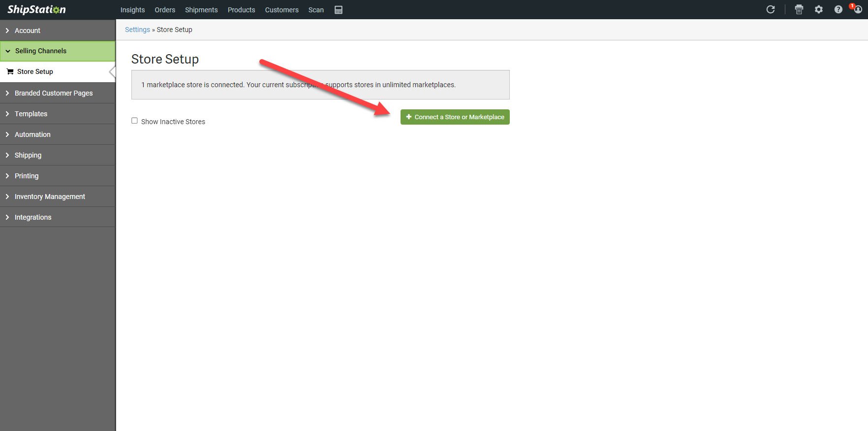This screenshot has width=868, height=431.
Task: Open the Customers tab
Action: 281,10
